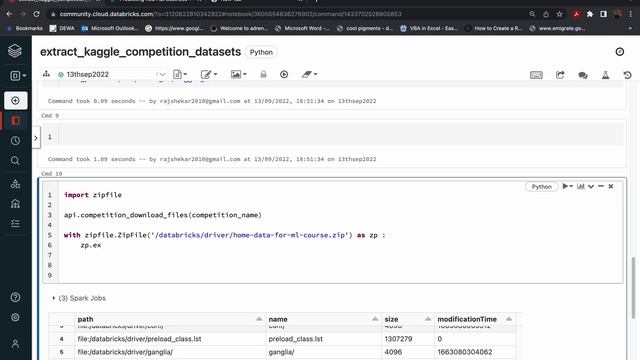
Task: Click the notebook title extract_kaggle_competition_datasets
Action: (140, 52)
